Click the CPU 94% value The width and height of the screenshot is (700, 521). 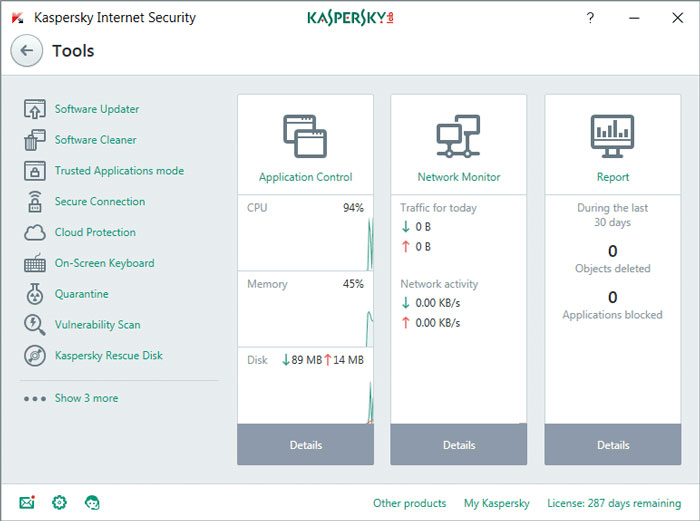click(353, 208)
